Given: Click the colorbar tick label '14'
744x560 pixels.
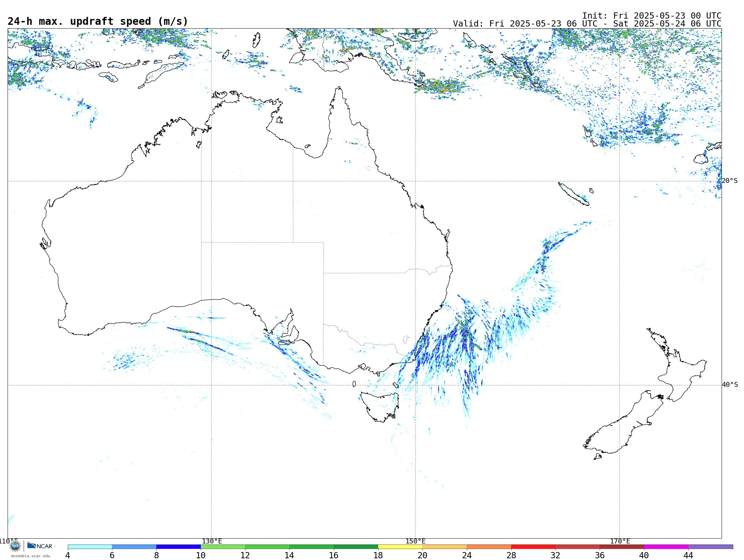Looking at the screenshot, I should pyautogui.click(x=289, y=556).
